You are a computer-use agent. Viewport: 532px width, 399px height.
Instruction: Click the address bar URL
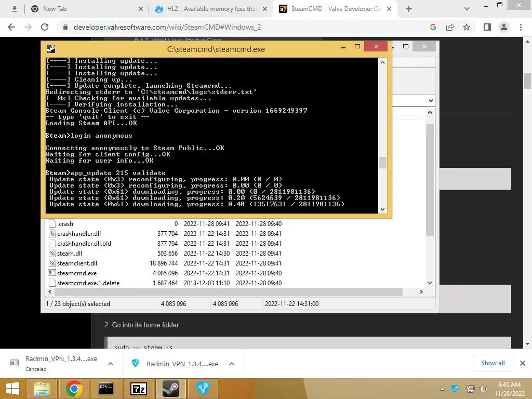pyautogui.click(x=167, y=27)
